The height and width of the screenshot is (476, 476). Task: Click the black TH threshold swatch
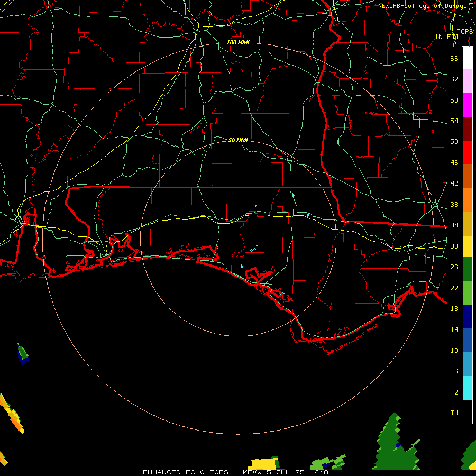pos(467,411)
